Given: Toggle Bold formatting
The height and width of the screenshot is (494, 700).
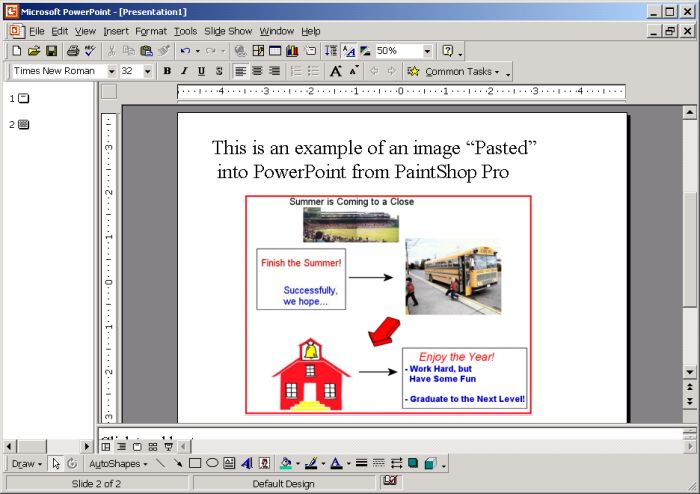Looking at the screenshot, I should 167,71.
